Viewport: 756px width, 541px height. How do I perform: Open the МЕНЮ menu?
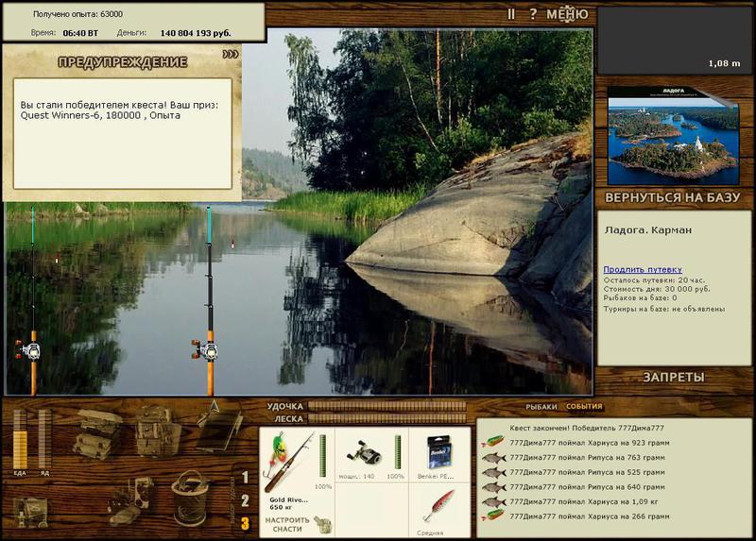(567, 14)
